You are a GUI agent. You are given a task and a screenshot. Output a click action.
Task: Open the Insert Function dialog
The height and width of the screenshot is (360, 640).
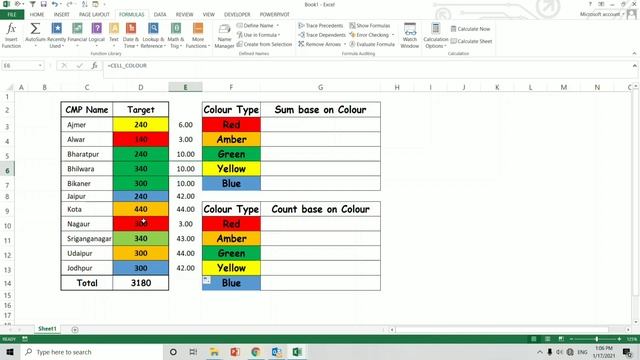[11, 36]
